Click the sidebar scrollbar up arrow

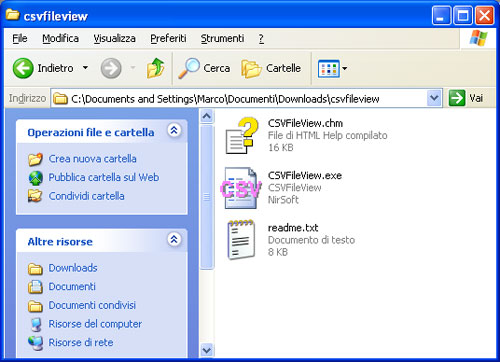click(207, 116)
